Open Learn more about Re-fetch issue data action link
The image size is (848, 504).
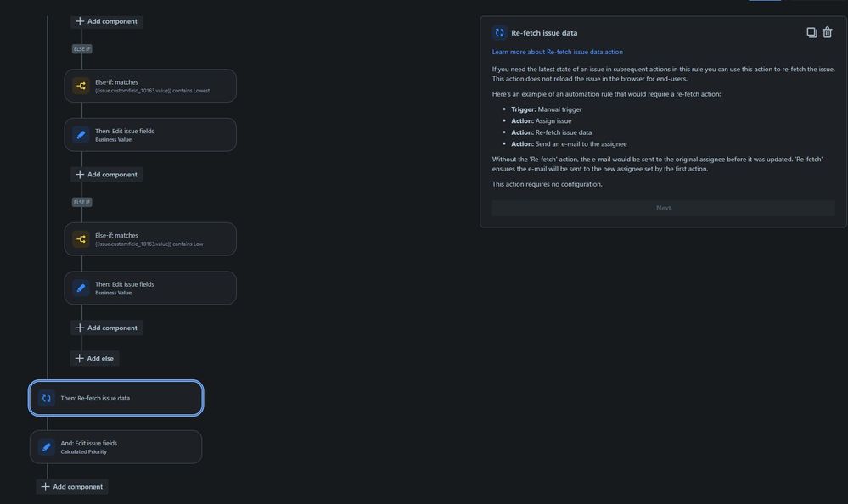558,50
